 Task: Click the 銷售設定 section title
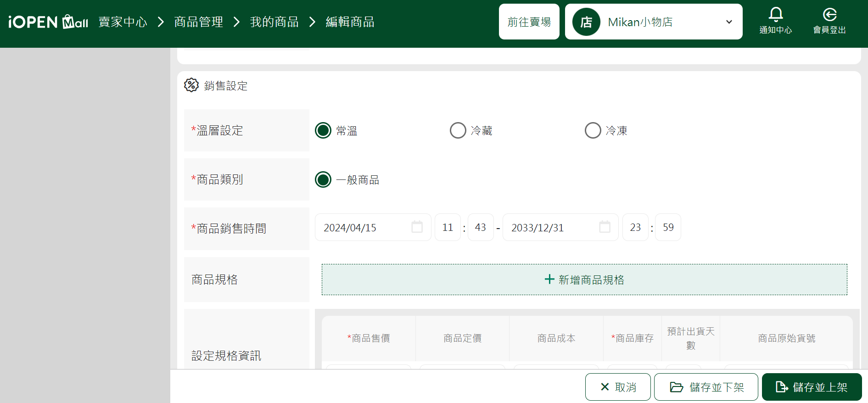tap(226, 86)
